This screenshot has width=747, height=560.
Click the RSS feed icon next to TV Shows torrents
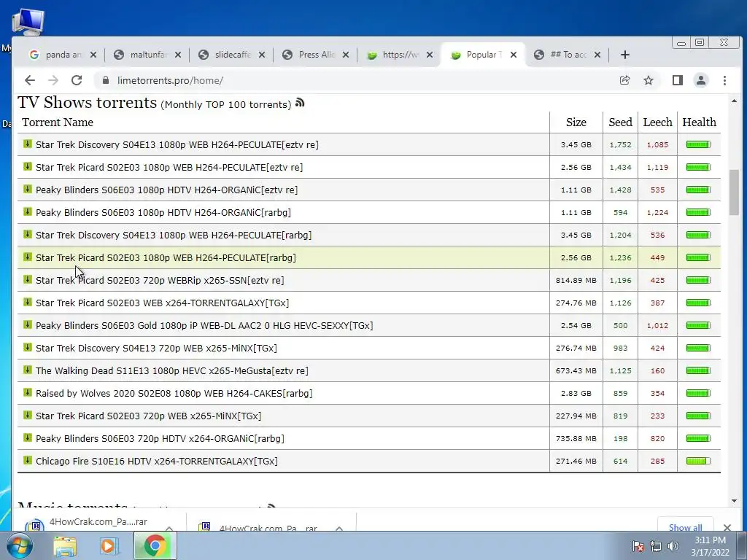(300, 102)
